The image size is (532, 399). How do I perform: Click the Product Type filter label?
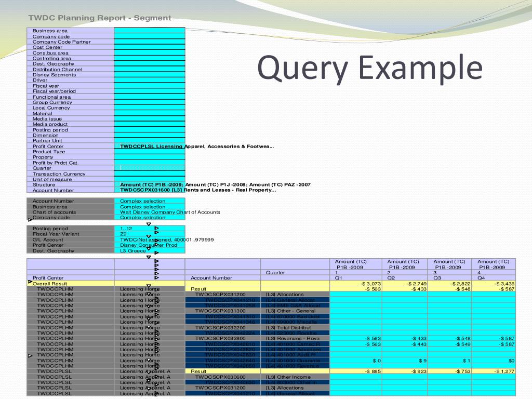(x=48, y=152)
